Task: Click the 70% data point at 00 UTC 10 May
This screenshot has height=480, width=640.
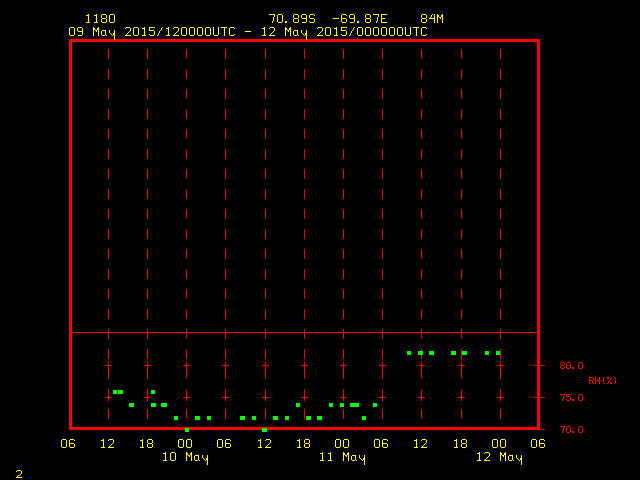Action: click(187, 430)
